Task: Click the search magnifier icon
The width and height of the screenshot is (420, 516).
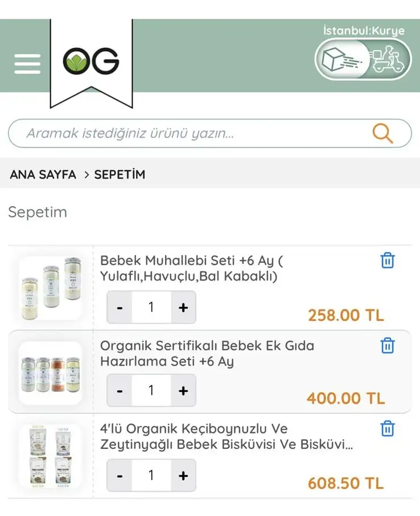Action: tap(382, 134)
